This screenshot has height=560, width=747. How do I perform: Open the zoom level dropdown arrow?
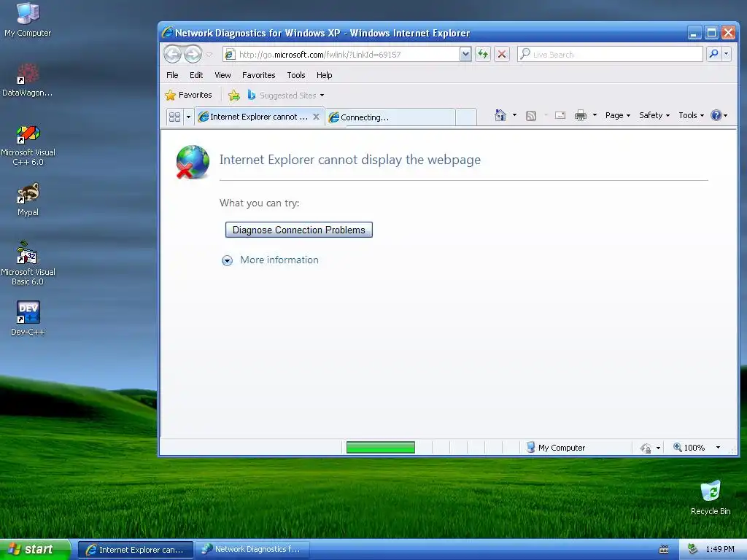coord(718,448)
